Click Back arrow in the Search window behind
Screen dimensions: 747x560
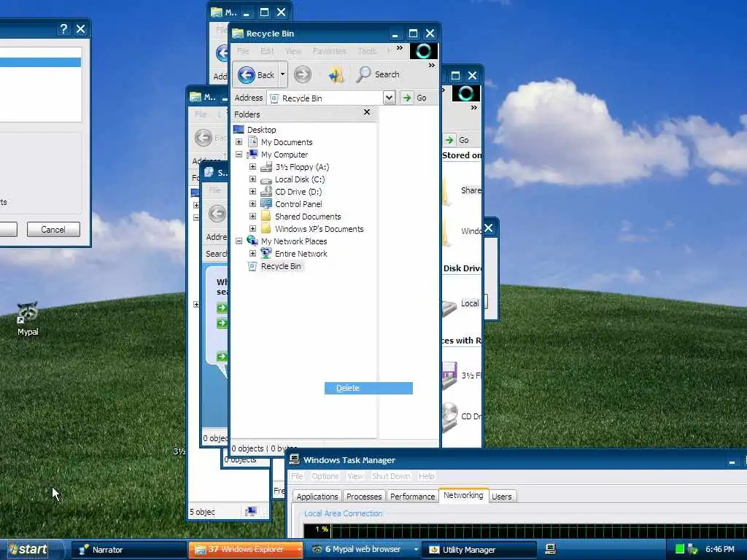(x=217, y=214)
